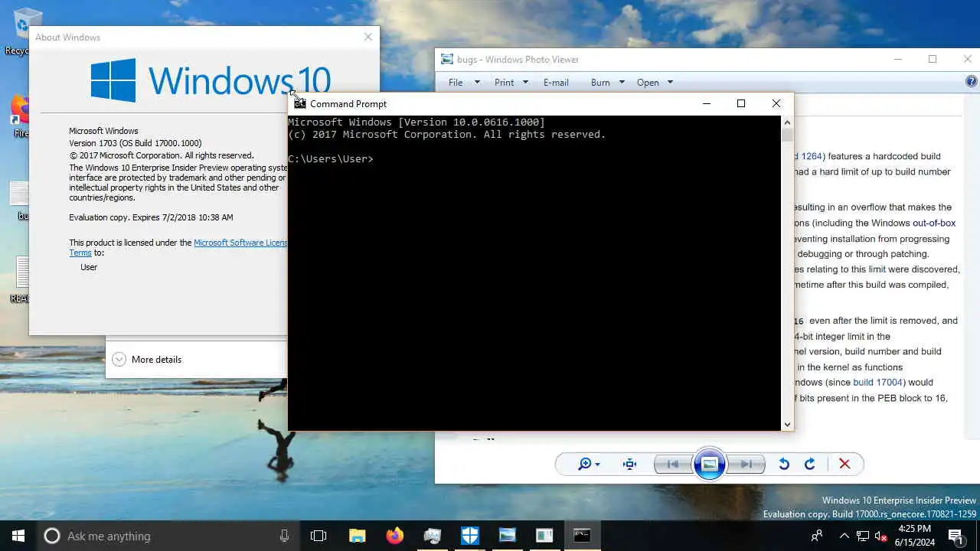Click the Cortana microphone icon
Image resolution: width=980 pixels, height=551 pixels.
tap(284, 536)
